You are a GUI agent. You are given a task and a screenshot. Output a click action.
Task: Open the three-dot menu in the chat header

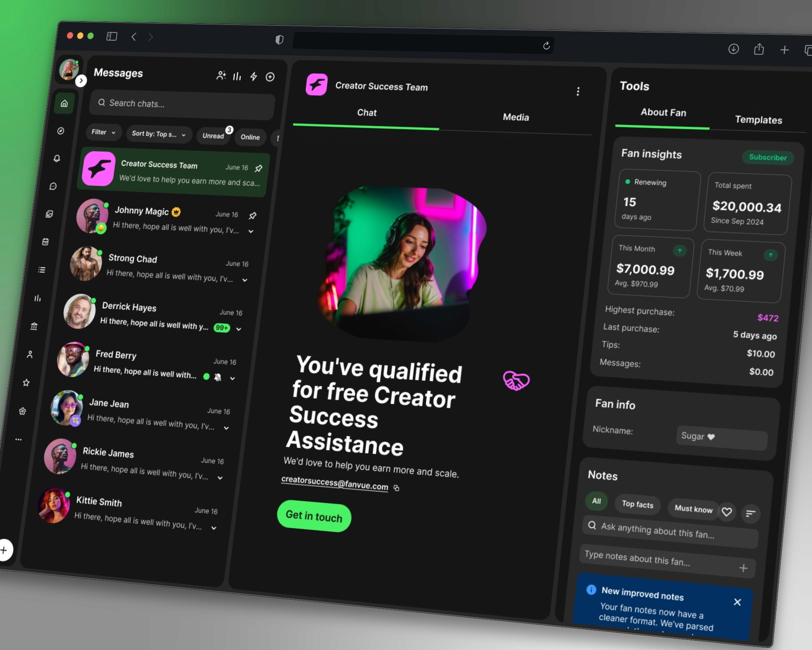tap(578, 91)
